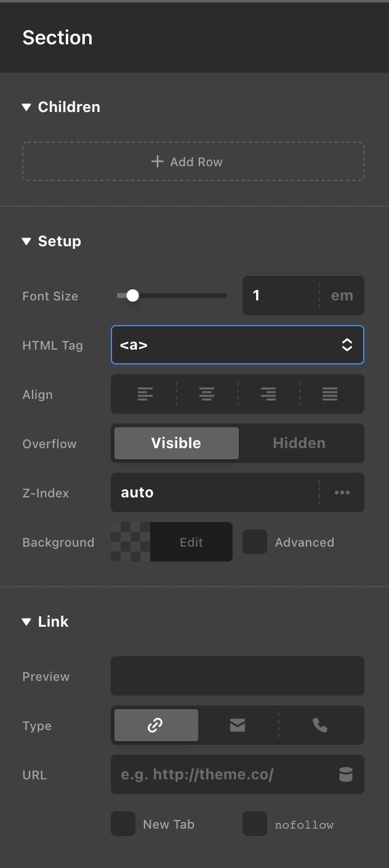Select the justify align icon
Image resolution: width=389 pixels, height=868 pixels.
(x=330, y=394)
